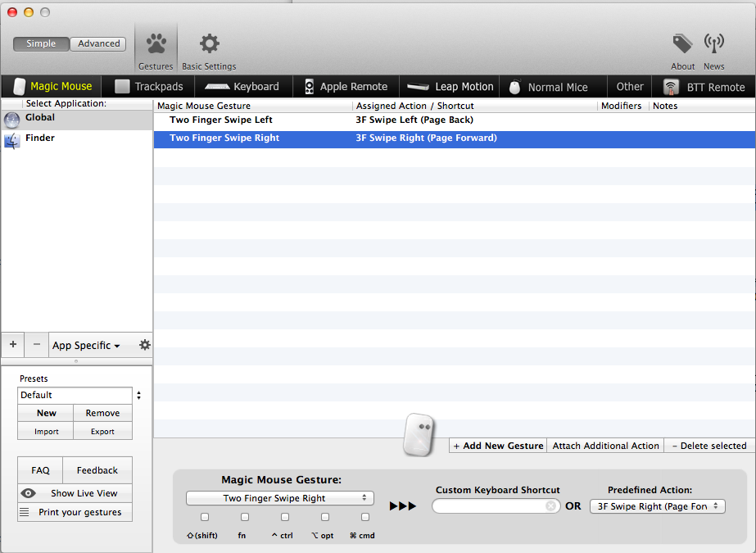Click the Assigned Action / Shortcut column header
This screenshot has height=553, width=756.
475,106
